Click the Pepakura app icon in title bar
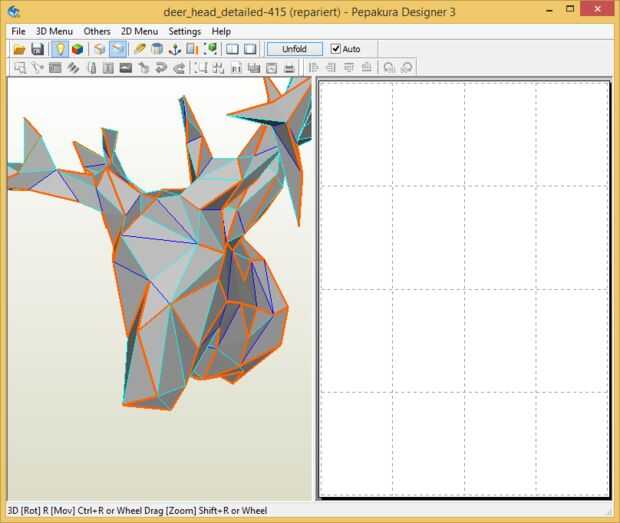The width and height of the screenshot is (620, 523). (14, 11)
